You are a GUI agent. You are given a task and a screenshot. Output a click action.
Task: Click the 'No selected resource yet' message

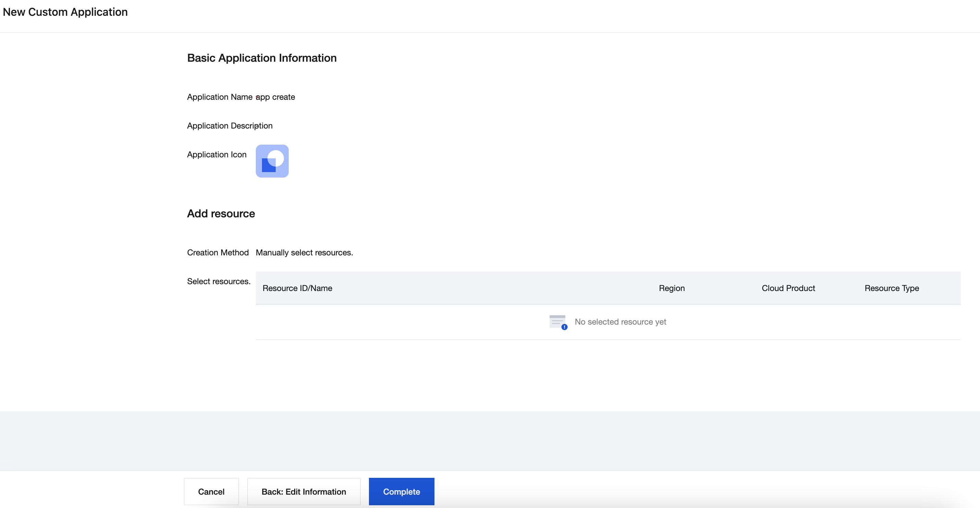coord(620,322)
